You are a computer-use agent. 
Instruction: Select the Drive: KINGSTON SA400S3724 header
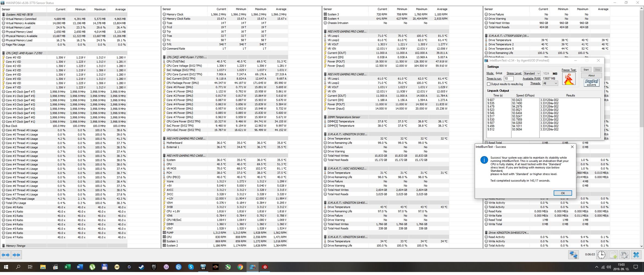(547, 233)
